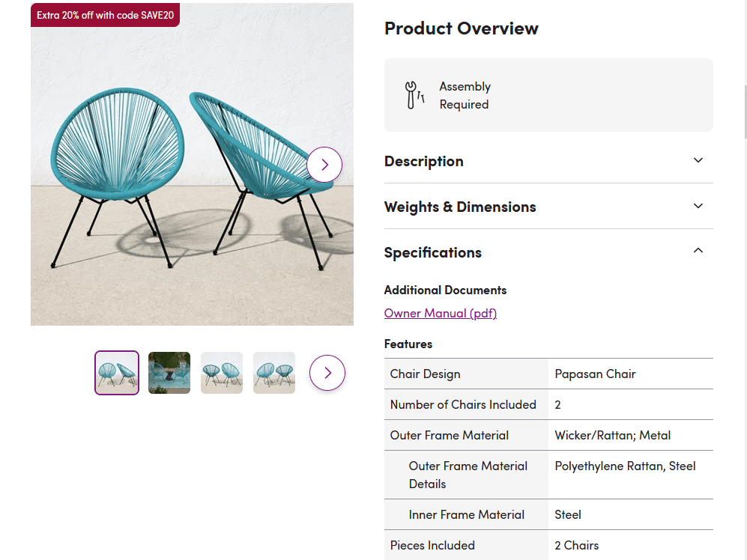This screenshot has width=747, height=560.
Task: Click the upward chevron beside Specifications
Action: coord(698,250)
